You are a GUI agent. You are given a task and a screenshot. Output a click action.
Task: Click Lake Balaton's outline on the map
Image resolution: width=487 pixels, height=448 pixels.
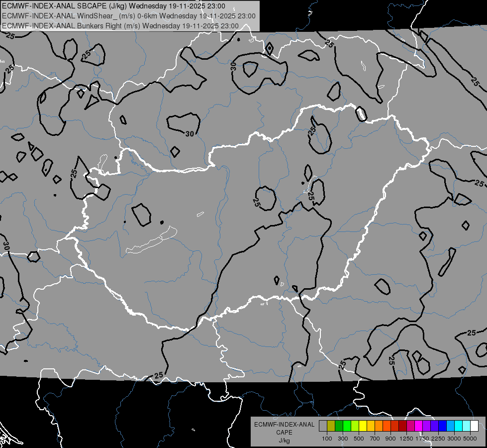click(152, 240)
